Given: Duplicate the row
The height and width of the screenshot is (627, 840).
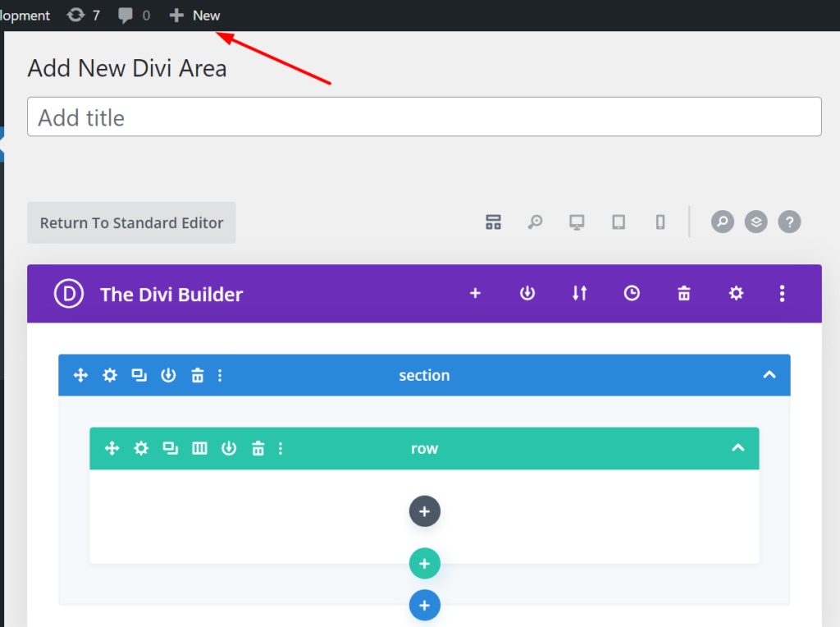Looking at the screenshot, I should (171, 448).
